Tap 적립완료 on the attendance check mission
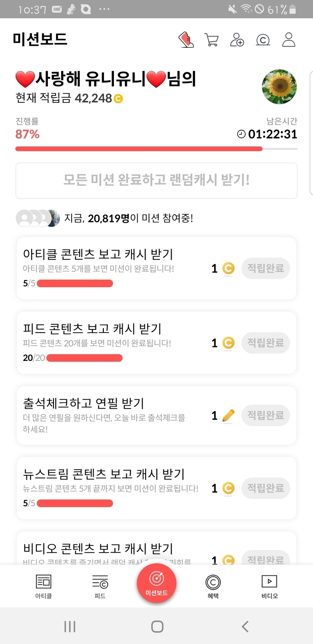The image size is (313, 644). [265, 415]
